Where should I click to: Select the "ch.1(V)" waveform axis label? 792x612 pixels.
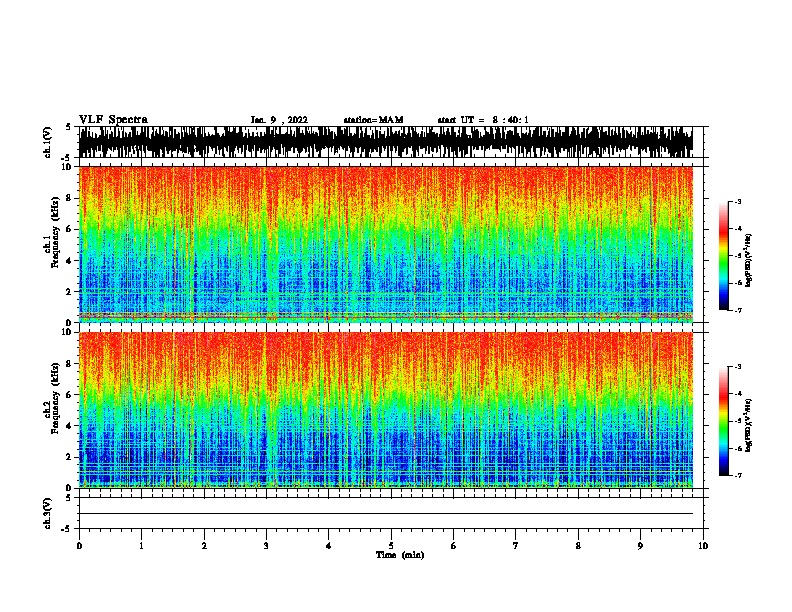coord(48,142)
